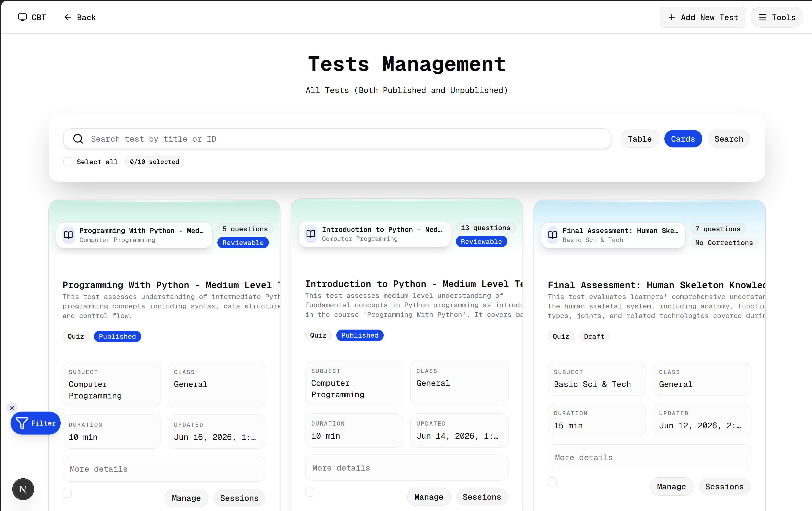
Task: Check the Introduction to Python card checkbox
Action: [x=309, y=492]
